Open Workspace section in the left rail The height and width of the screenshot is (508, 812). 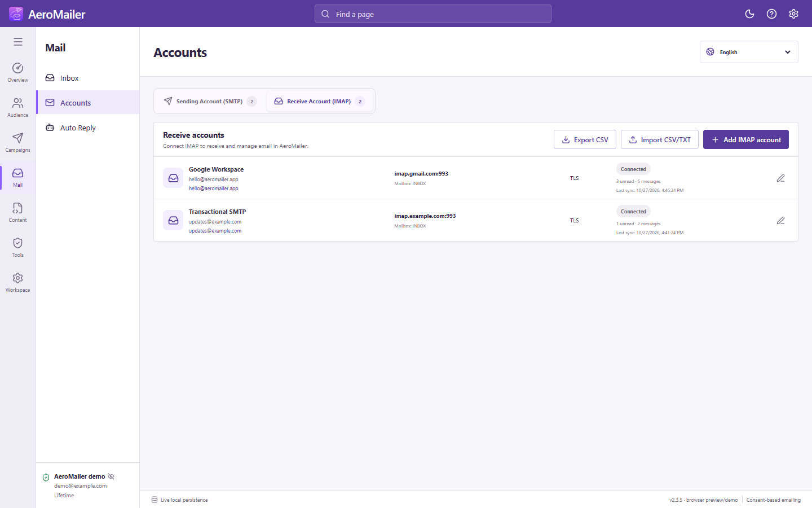pyautogui.click(x=18, y=283)
